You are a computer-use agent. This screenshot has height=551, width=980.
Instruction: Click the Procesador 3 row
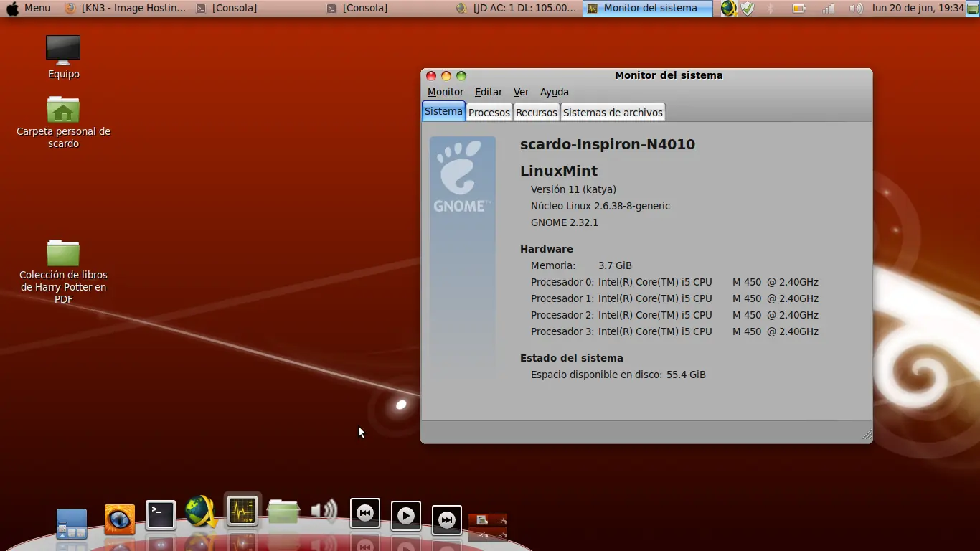click(x=674, y=331)
